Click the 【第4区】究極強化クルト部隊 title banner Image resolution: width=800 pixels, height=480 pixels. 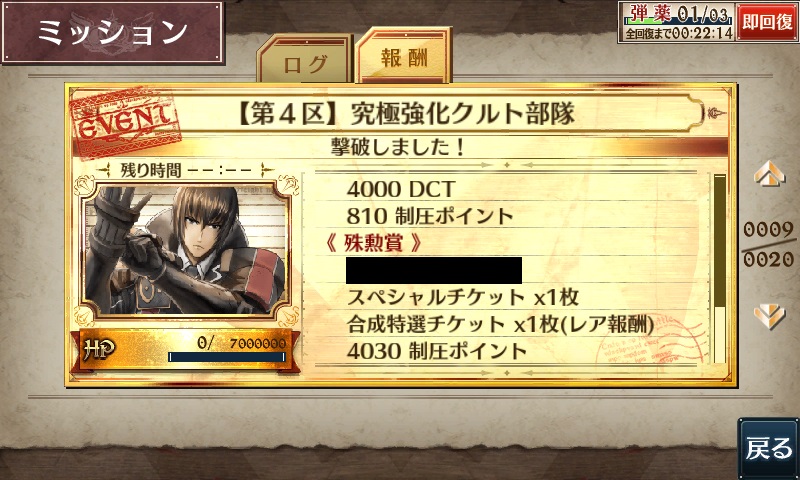click(x=406, y=113)
